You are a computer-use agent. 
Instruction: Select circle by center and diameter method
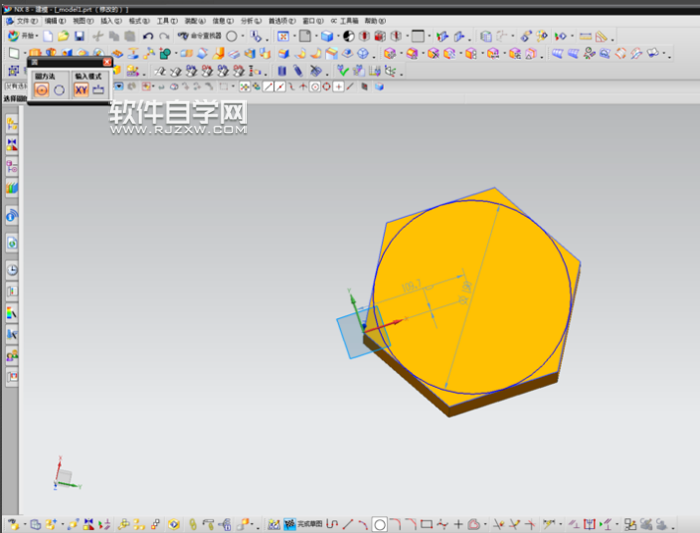click(x=42, y=89)
